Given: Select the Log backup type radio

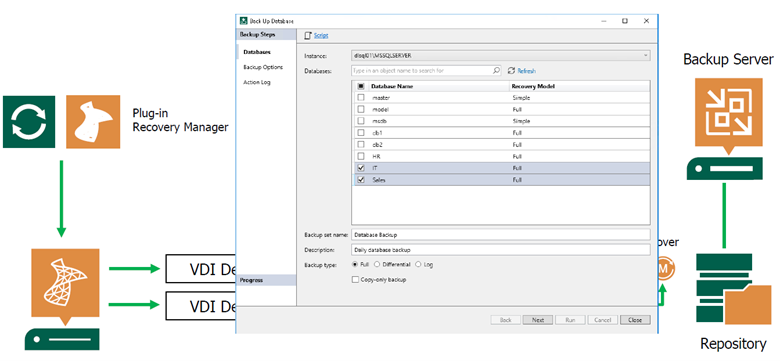Looking at the screenshot, I should click(x=418, y=265).
